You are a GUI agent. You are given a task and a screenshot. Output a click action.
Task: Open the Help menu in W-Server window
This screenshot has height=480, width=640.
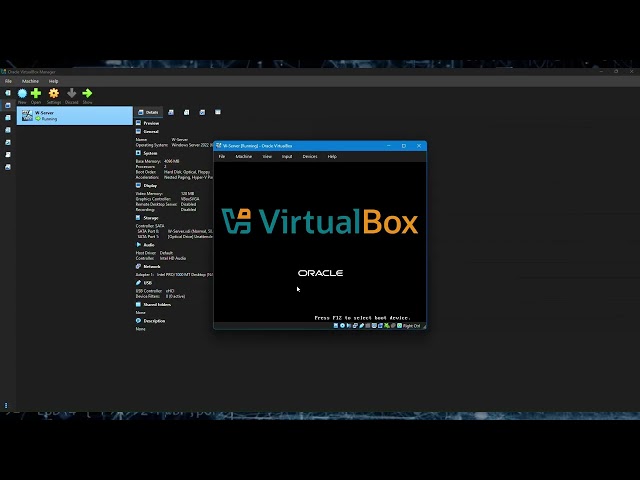point(332,156)
